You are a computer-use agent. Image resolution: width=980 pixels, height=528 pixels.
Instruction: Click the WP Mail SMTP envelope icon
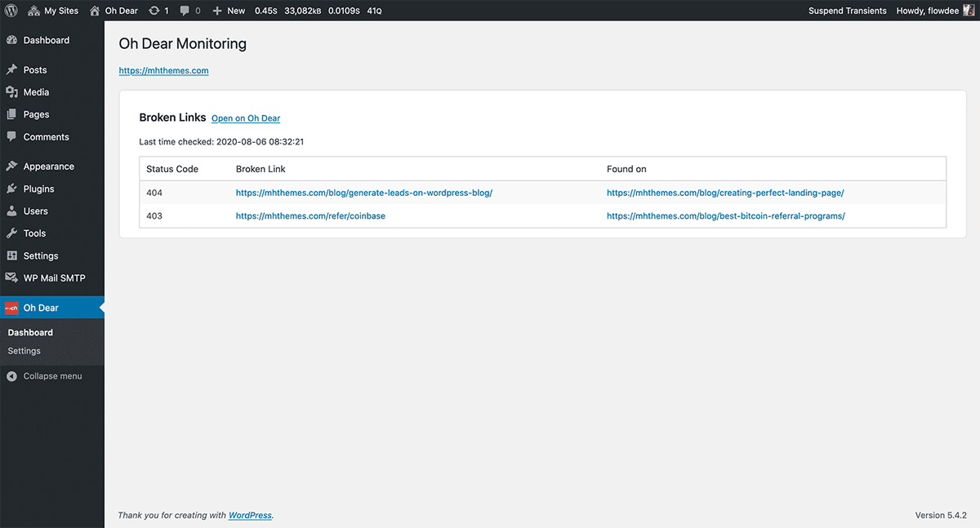(11, 277)
